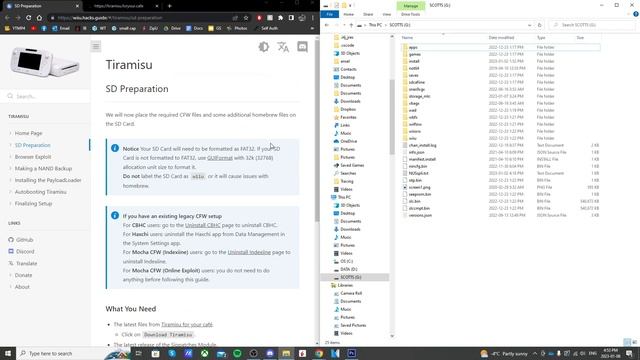
Task: Toggle dark mode icon on the guide page
Action: [264, 47]
